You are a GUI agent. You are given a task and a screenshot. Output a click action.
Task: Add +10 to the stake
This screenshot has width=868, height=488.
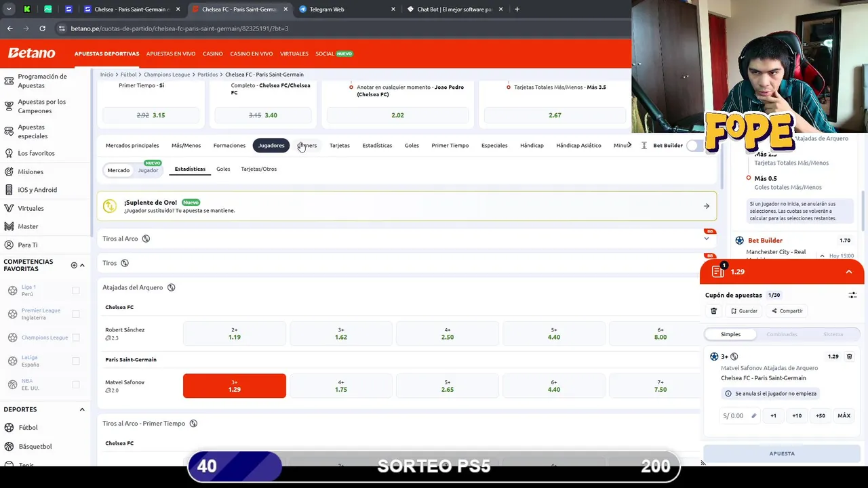[x=797, y=415]
